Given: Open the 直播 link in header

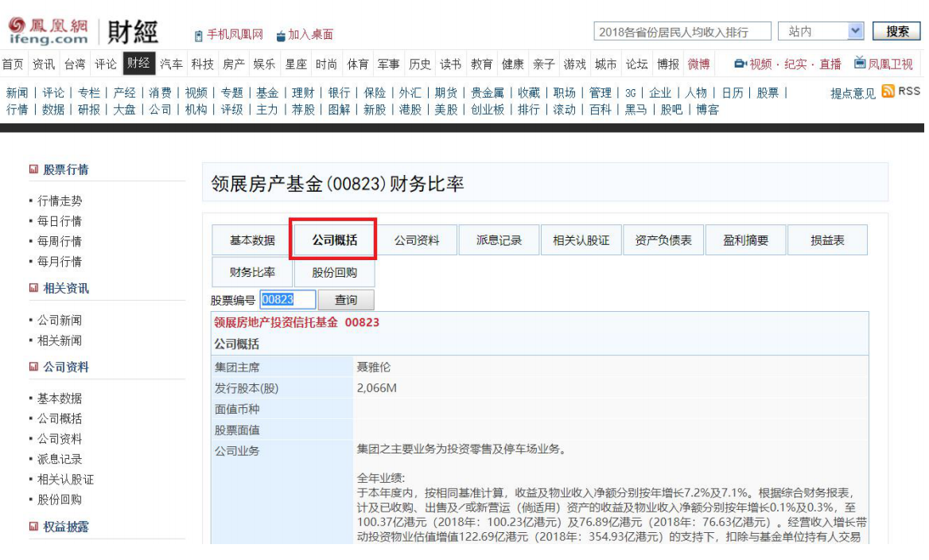Looking at the screenshot, I should 830,64.
